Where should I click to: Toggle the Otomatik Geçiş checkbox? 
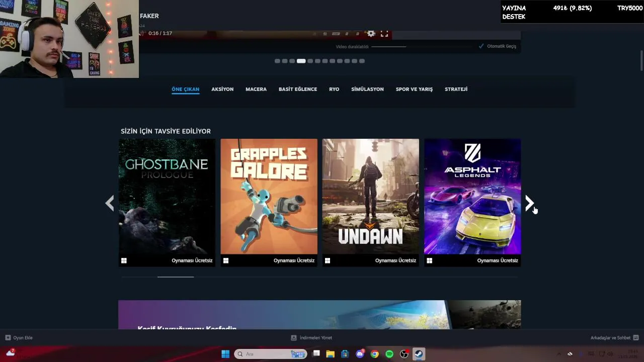tap(481, 46)
